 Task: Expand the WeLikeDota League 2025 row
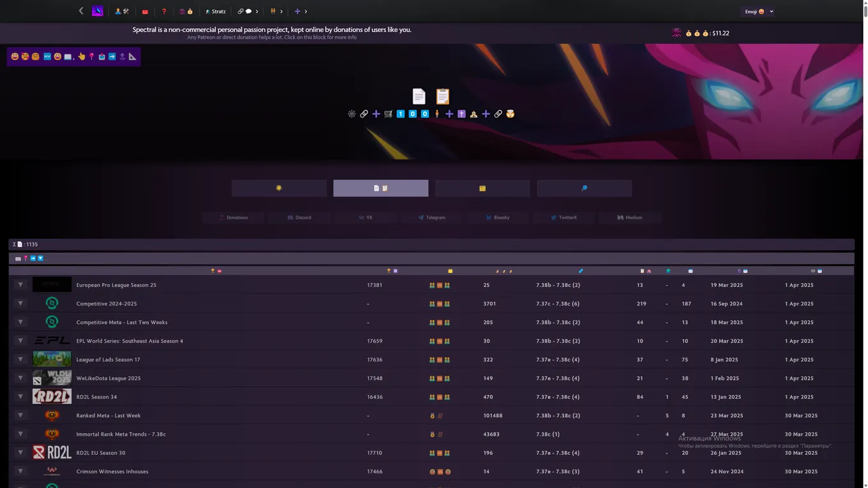pos(20,378)
